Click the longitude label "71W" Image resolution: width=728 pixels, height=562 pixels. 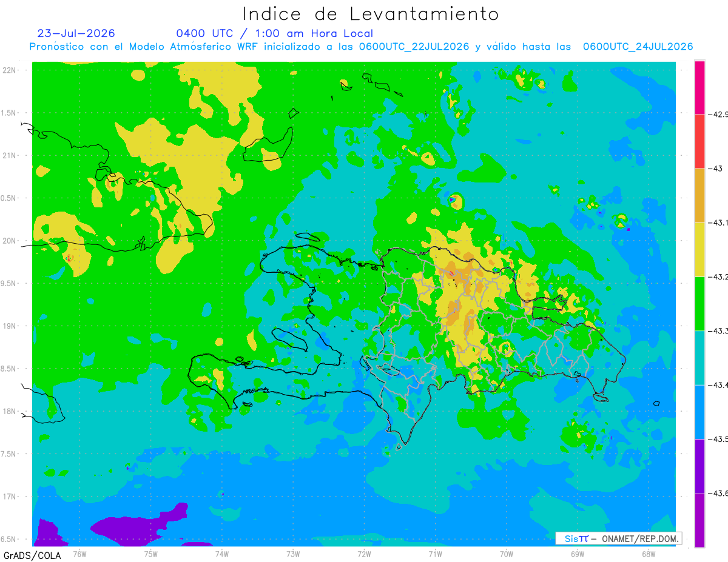[x=435, y=554]
